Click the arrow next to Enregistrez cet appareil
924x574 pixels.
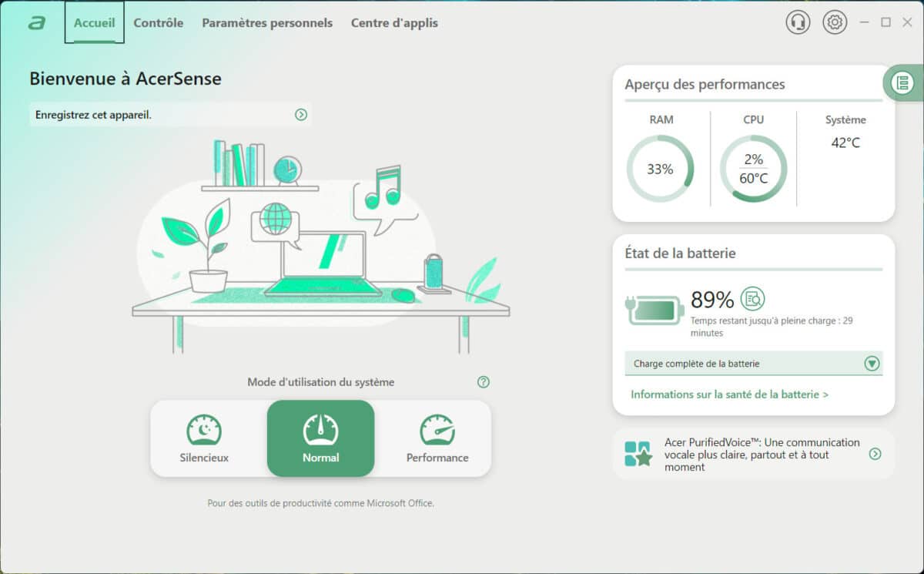pos(301,115)
